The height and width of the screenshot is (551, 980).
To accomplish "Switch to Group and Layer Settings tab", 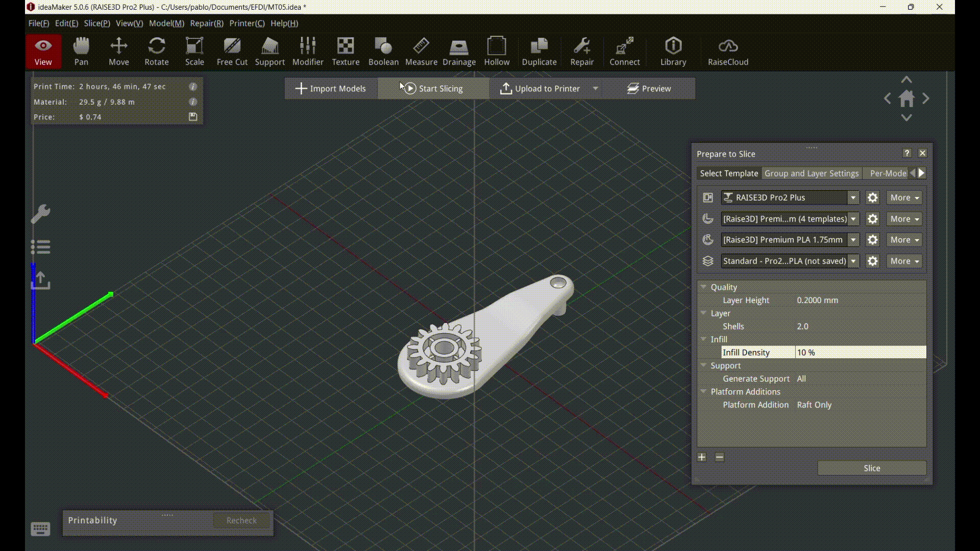I will (x=812, y=173).
